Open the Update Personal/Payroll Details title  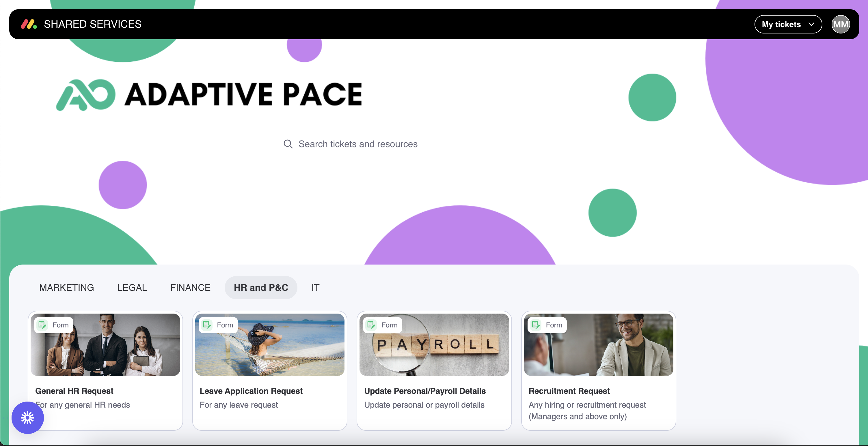point(425,391)
